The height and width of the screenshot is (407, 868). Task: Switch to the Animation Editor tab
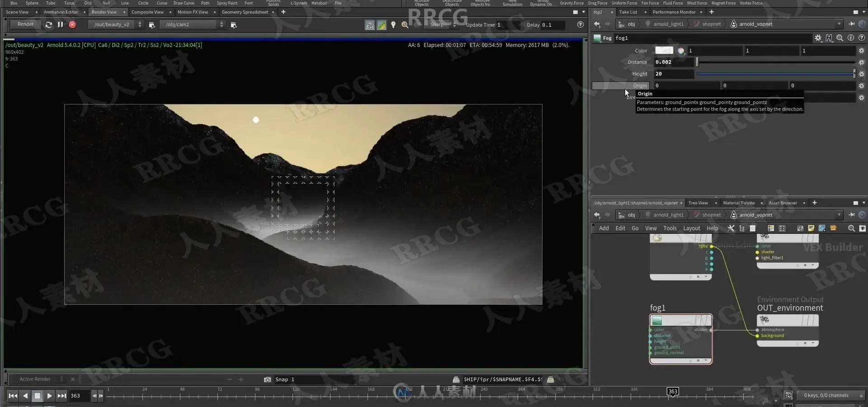click(x=61, y=12)
